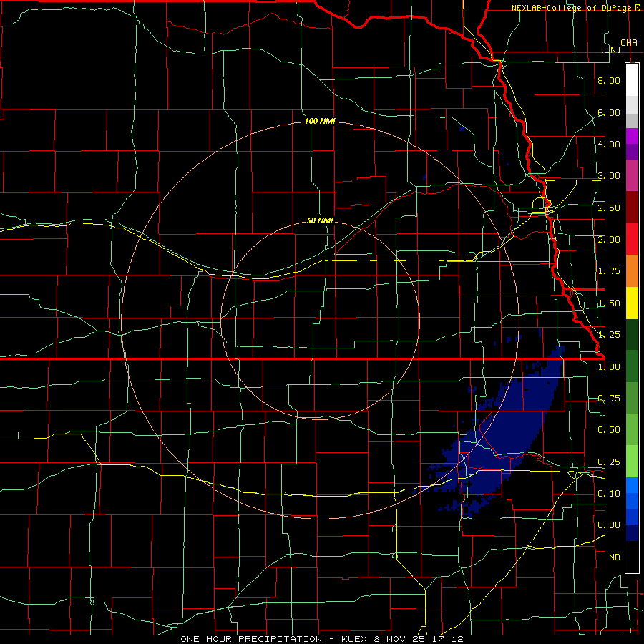
Task: Click the 8.00 legend value
Action: click(x=609, y=80)
